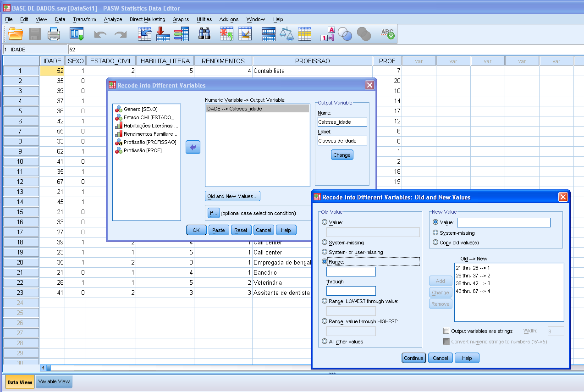This screenshot has height=392, width=584.
Task: Select Profissão [PROF] in the variable list
Action: pyautogui.click(x=142, y=150)
